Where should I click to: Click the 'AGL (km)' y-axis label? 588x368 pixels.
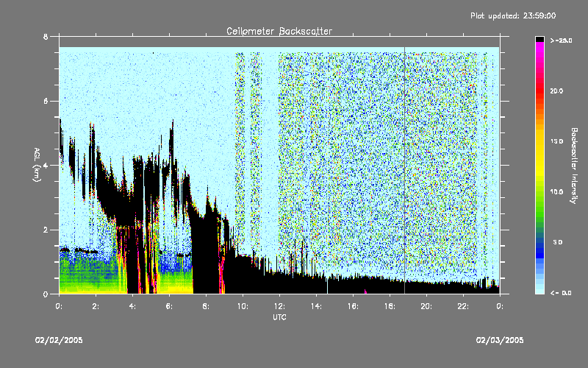pyautogui.click(x=37, y=164)
